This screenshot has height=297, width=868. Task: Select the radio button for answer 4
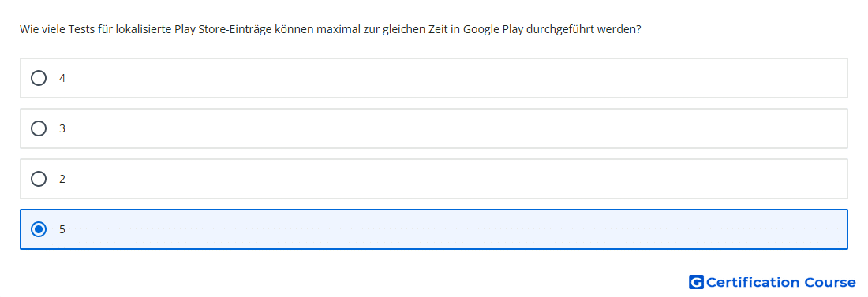click(39, 78)
